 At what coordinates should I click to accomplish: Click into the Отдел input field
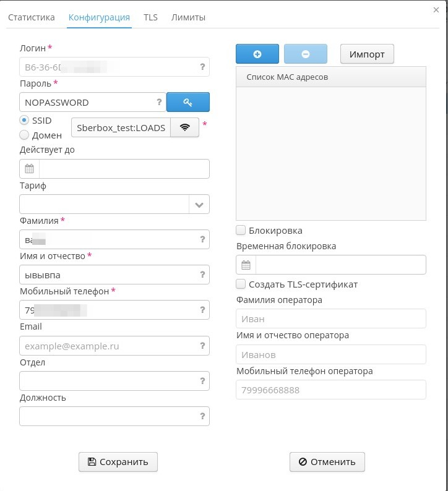(x=108, y=382)
